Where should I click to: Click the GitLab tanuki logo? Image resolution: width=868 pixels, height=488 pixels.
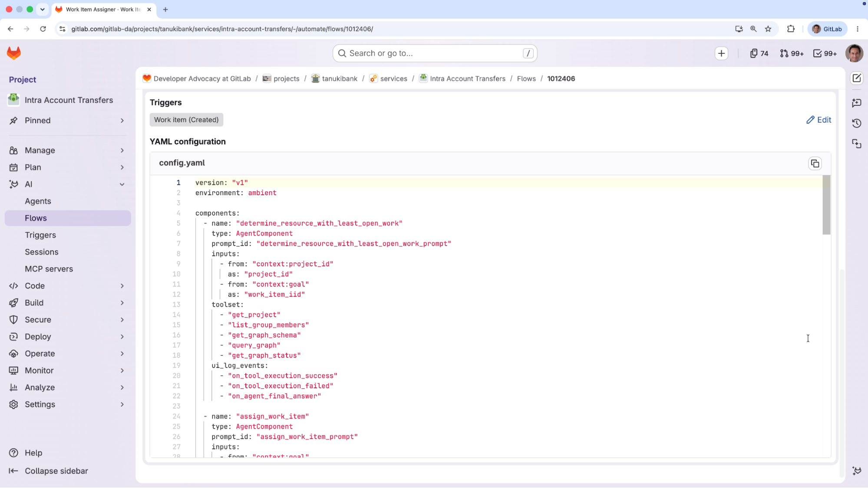pyautogui.click(x=14, y=53)
